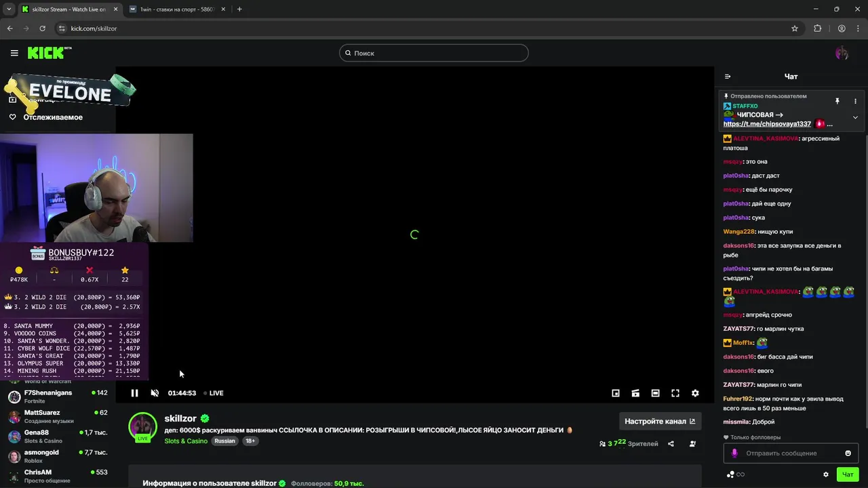
Task: Click the kick.com/skillzor address bar
Action: click(427, 28)
